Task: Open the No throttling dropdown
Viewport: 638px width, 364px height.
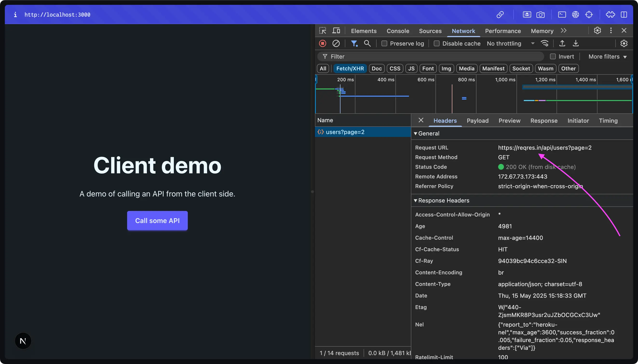Action: [x=510, y=43]
